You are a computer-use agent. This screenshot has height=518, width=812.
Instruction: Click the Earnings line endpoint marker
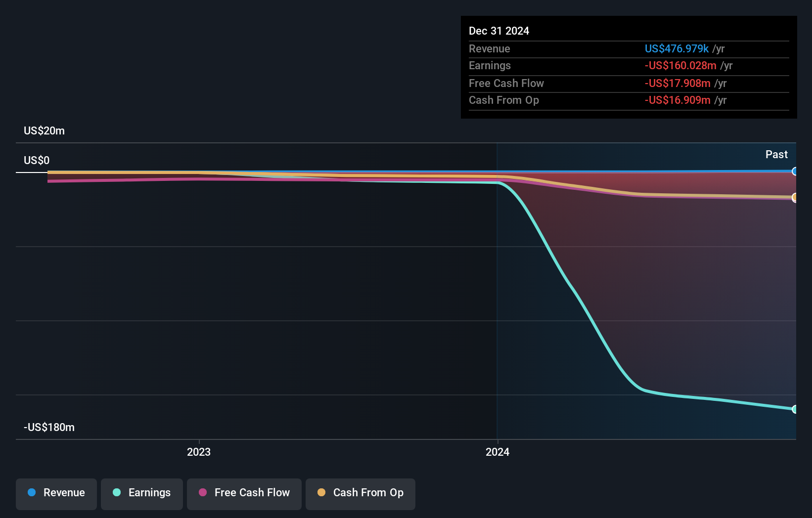click(795, 409)
